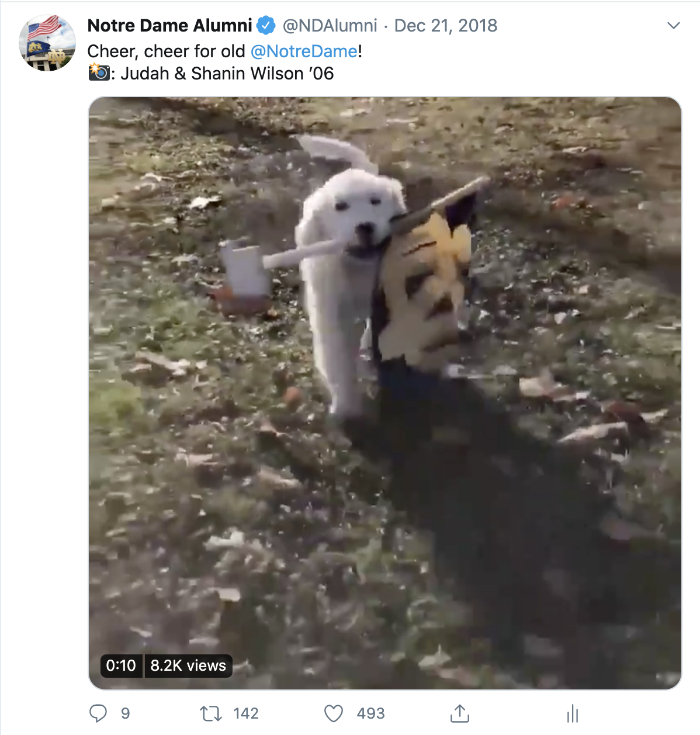Select the tweet text 'Cheer, cheer for old'
Image resolution: width=700 pixels, height=735 pixels.
coord(166,51)
